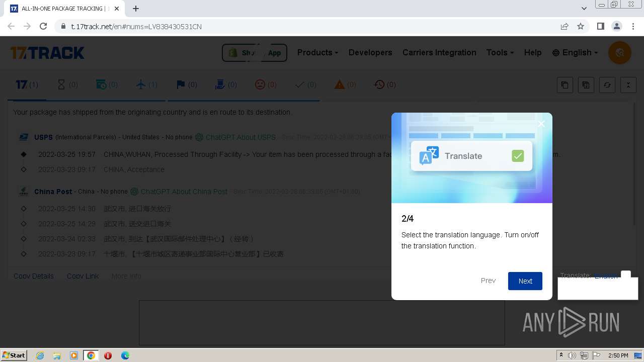Reload the page in Chrome
Viewport: 644px width, 362px height.
point(43,26)
